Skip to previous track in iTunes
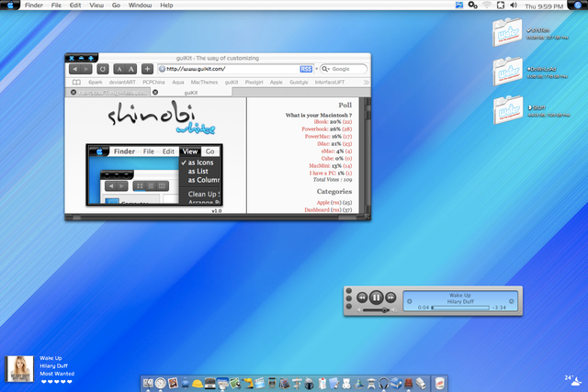Viewport: 588px width, 392px height. [x=362, y=297]
